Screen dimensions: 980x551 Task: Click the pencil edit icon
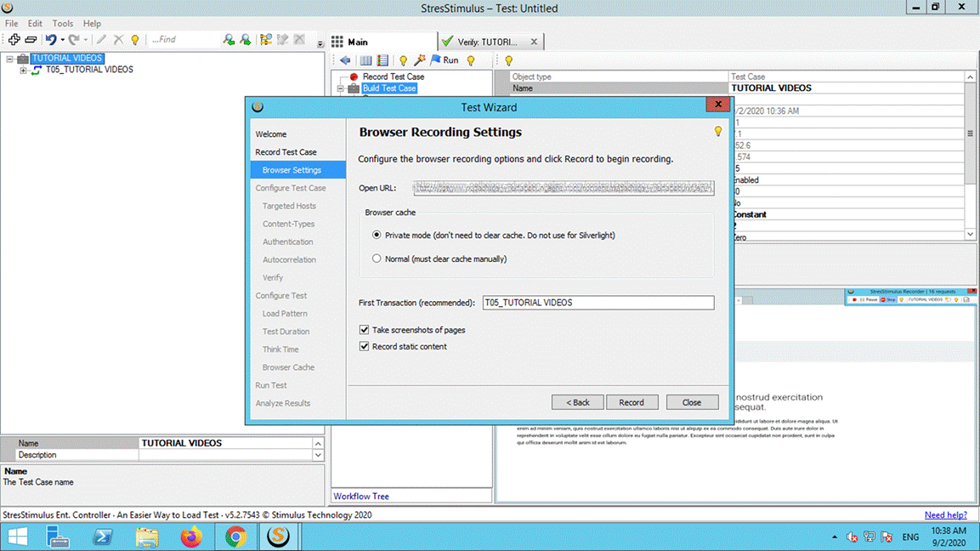(x=101, y=39)
